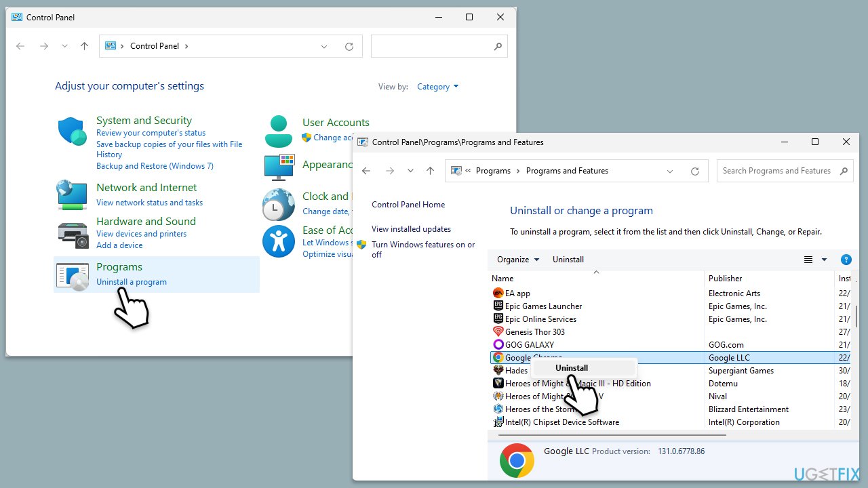Click User Accounts person icon
868x488 pixels.
click(278, 131)
